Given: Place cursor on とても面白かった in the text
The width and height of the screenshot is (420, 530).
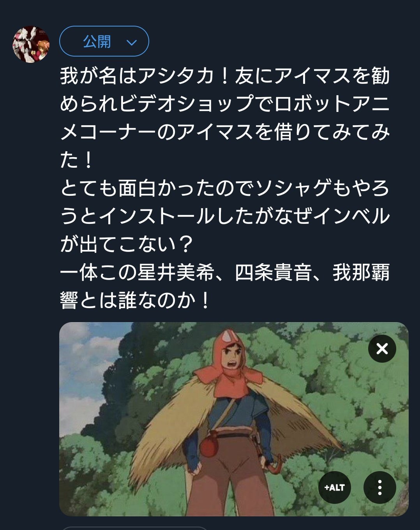Looking at the screenshot, I should tap(138, 188).
